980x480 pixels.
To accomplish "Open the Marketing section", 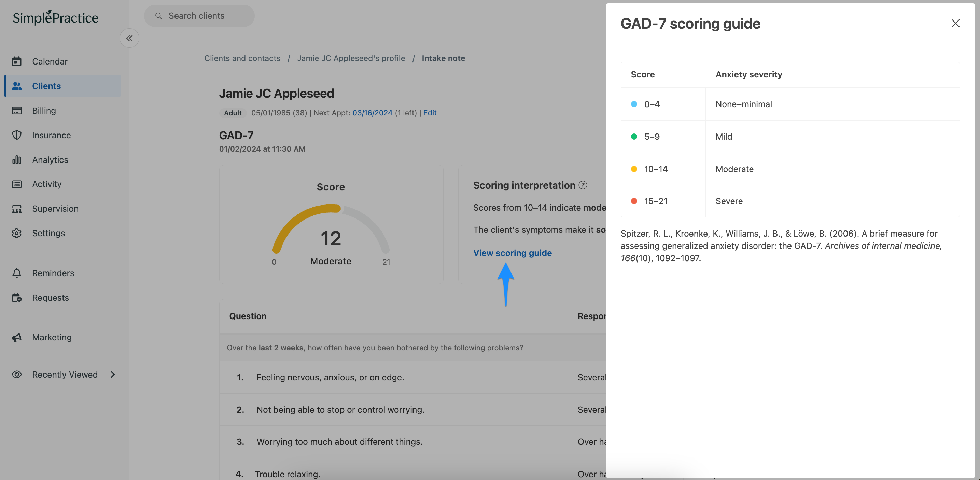I will point(63,337).
